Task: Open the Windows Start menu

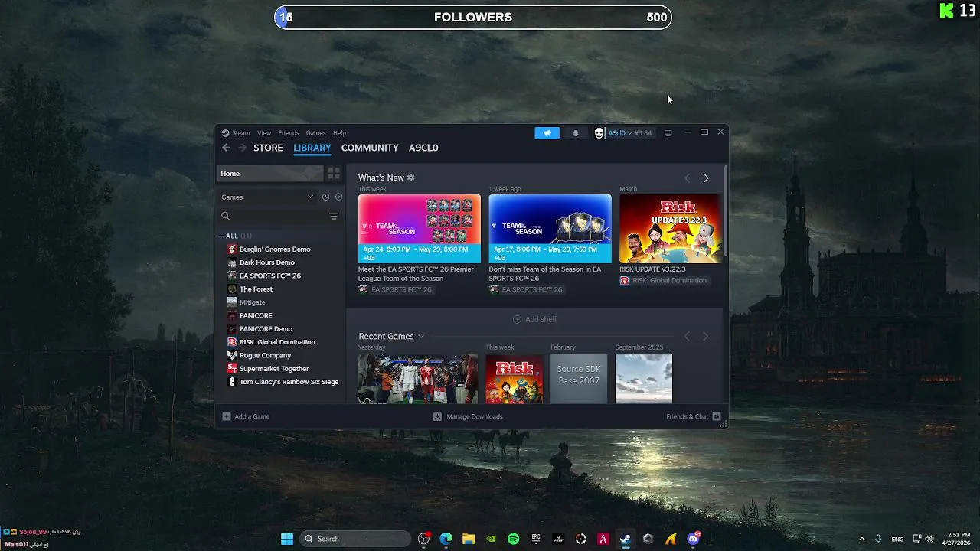Action: [x=287, y=539]
